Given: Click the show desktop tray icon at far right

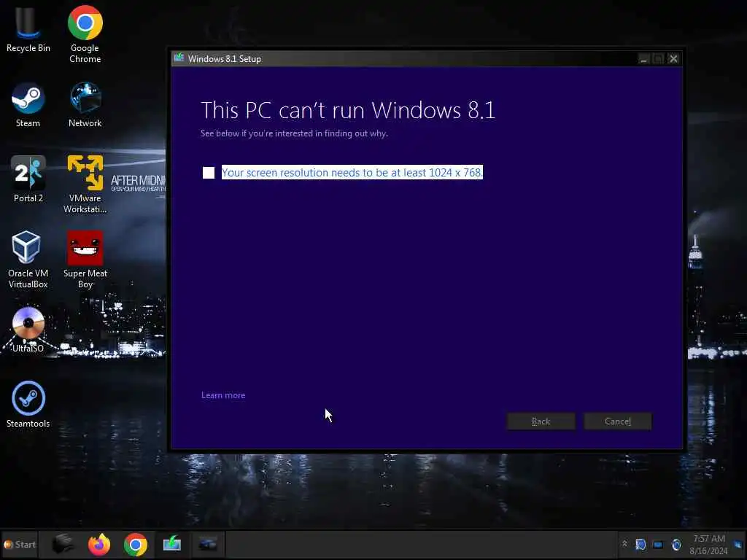Looking at the screenshot, I should pos(738,544).
